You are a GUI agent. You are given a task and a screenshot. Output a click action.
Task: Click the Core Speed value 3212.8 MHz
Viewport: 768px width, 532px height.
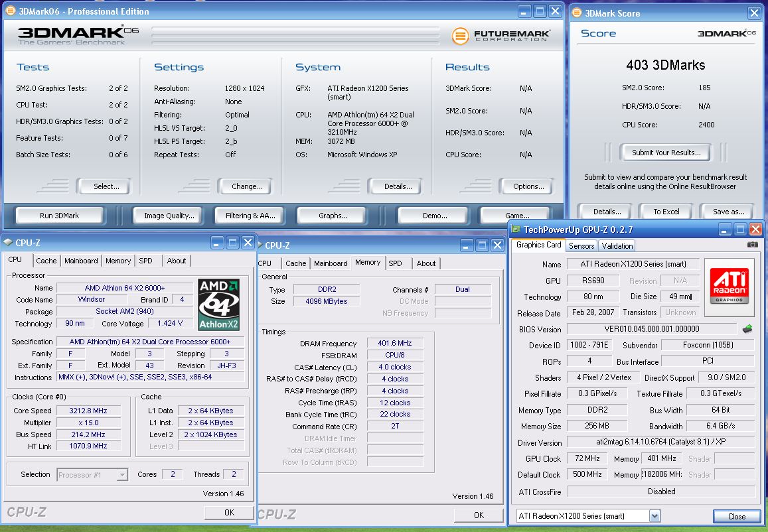pos(88,411)
